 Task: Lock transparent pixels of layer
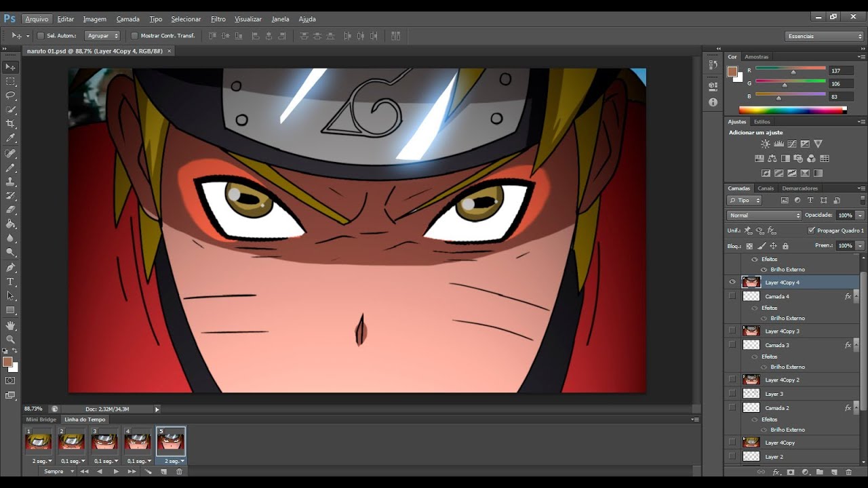point(749,246)
